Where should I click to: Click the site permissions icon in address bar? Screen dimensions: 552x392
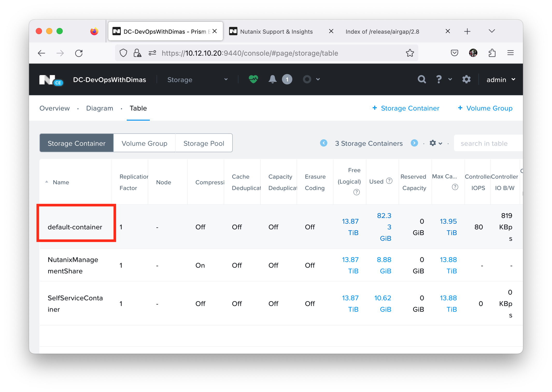tap(152, 53)
